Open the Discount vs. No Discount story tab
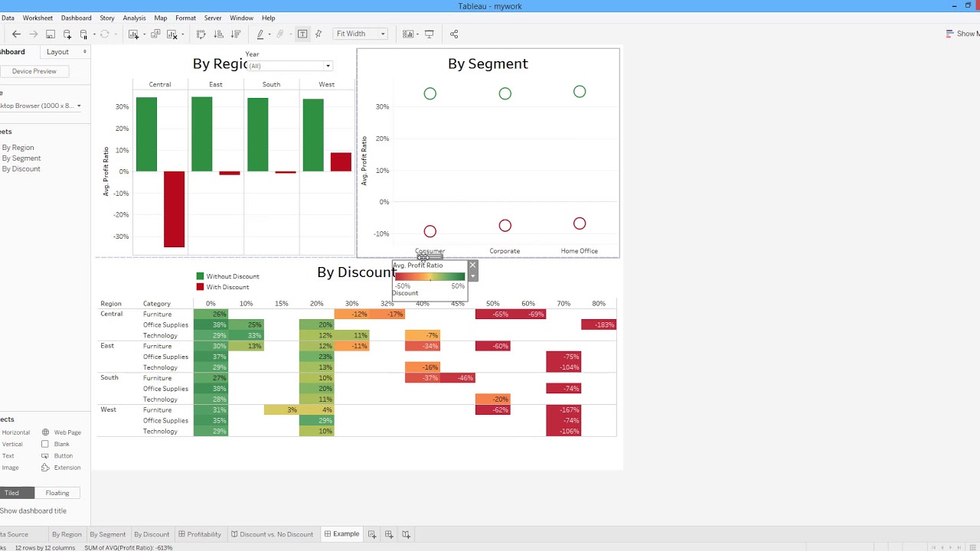 pos(272,534)
